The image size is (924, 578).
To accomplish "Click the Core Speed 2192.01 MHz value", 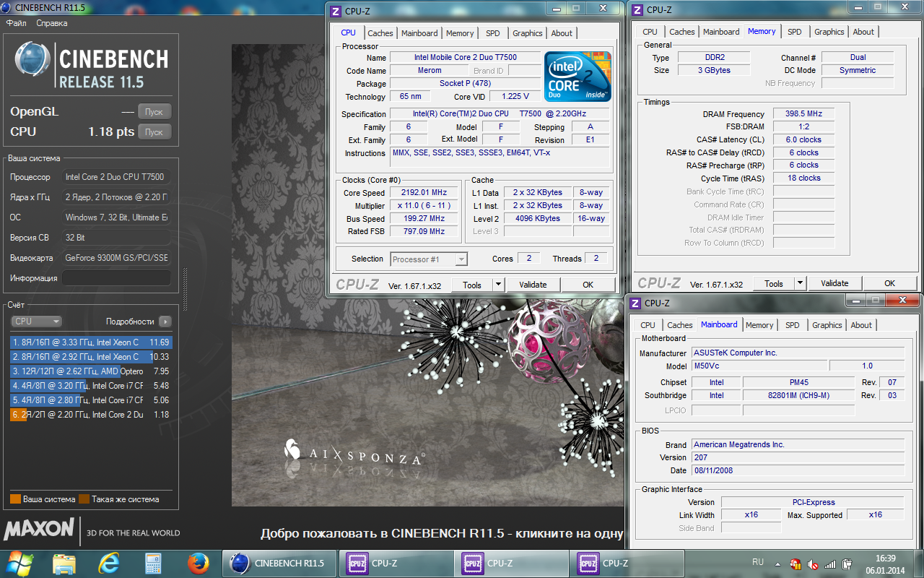I will click(x=424, y=193).
